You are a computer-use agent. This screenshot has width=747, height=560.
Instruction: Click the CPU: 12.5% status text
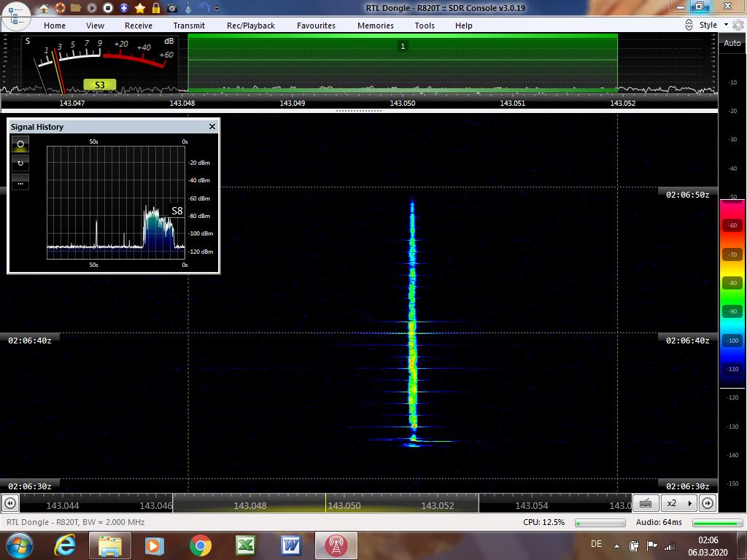[543, 522]
